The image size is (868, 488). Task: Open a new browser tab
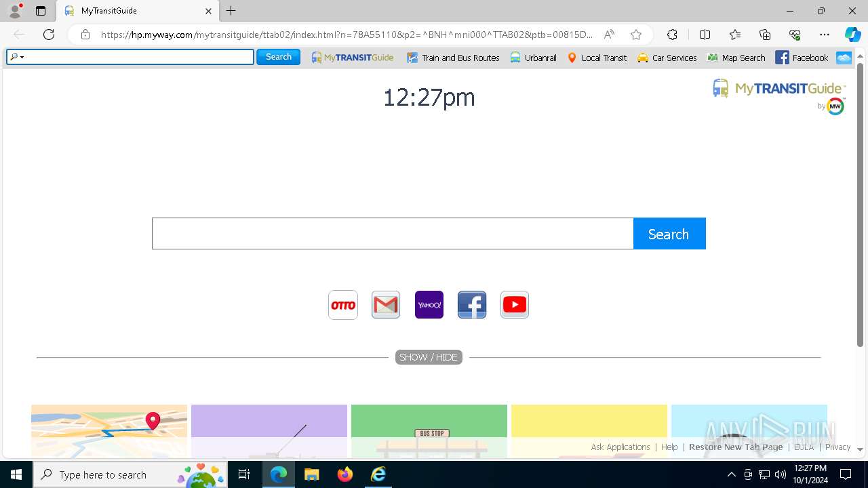coord(231,11)
